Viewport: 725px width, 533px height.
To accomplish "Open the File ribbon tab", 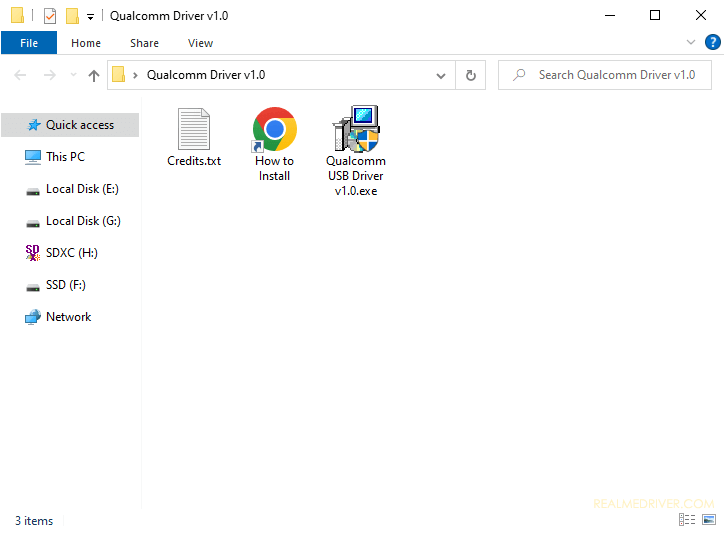I will pos(29,43).
